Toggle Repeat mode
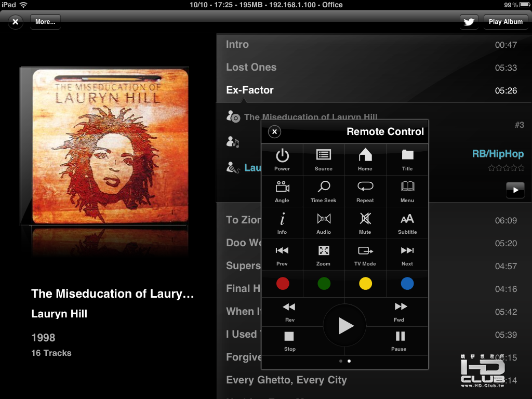Screen dimensions: 532x399 click(x=365, y=191)
